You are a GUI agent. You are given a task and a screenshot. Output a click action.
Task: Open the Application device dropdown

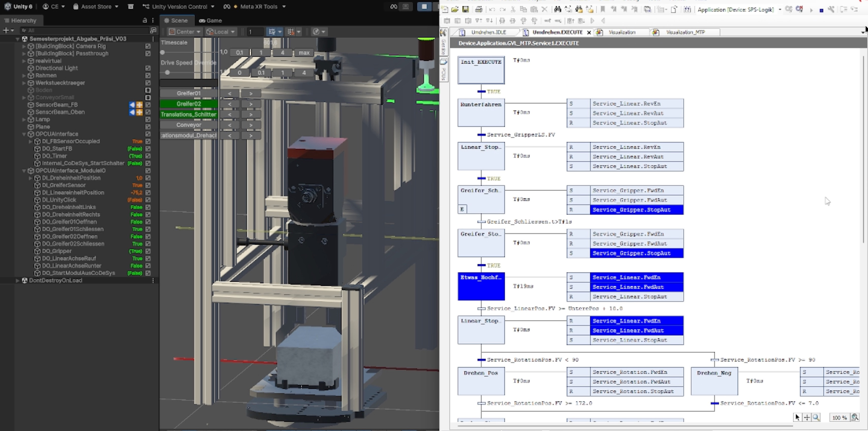click(x=780, y=9)
